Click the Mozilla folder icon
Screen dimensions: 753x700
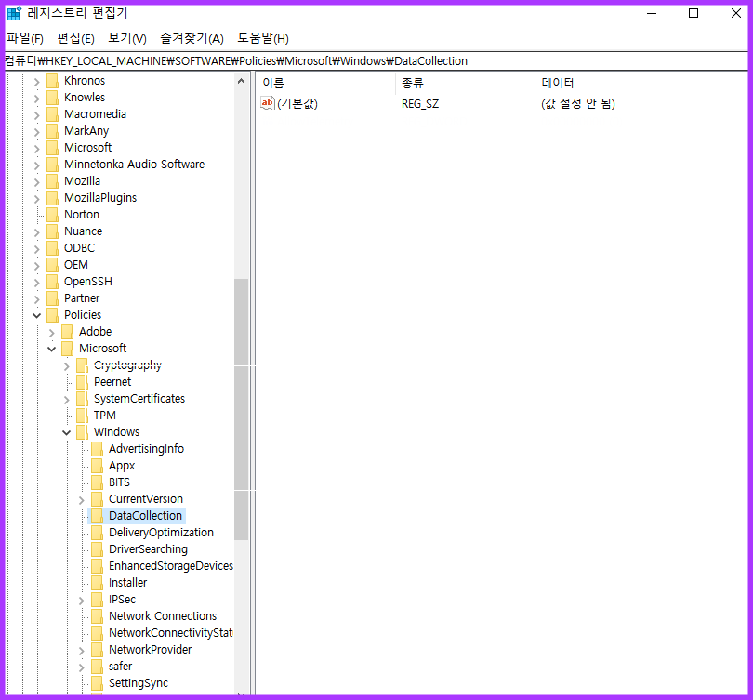pyautogui.click(x=52, y=181)
